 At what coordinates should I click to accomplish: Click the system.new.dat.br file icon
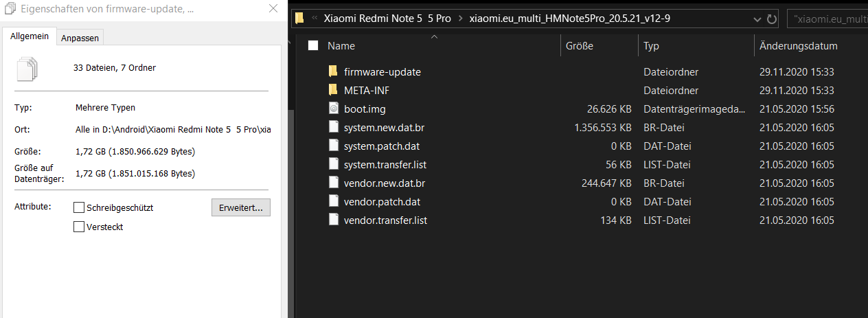333,127
